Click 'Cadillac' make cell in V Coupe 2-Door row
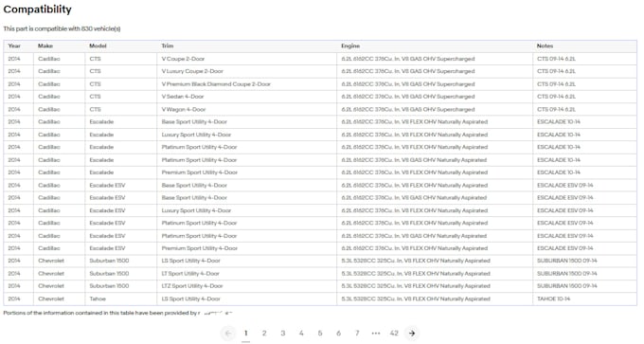Viewport: 644px width, 344px height. pyautogui.click(x=59, y=59)
